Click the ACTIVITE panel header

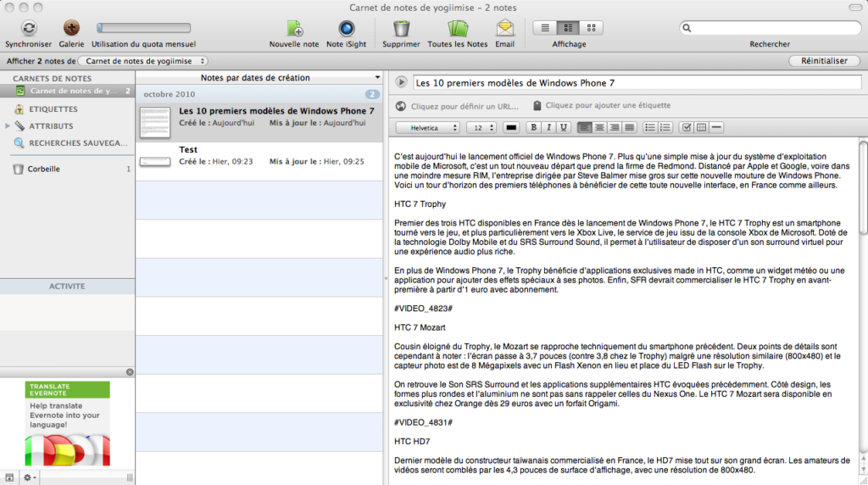(x=67, y=287)
